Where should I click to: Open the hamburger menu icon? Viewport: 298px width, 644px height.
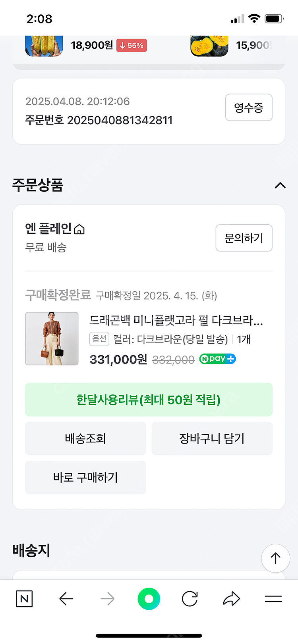(273, 598)
